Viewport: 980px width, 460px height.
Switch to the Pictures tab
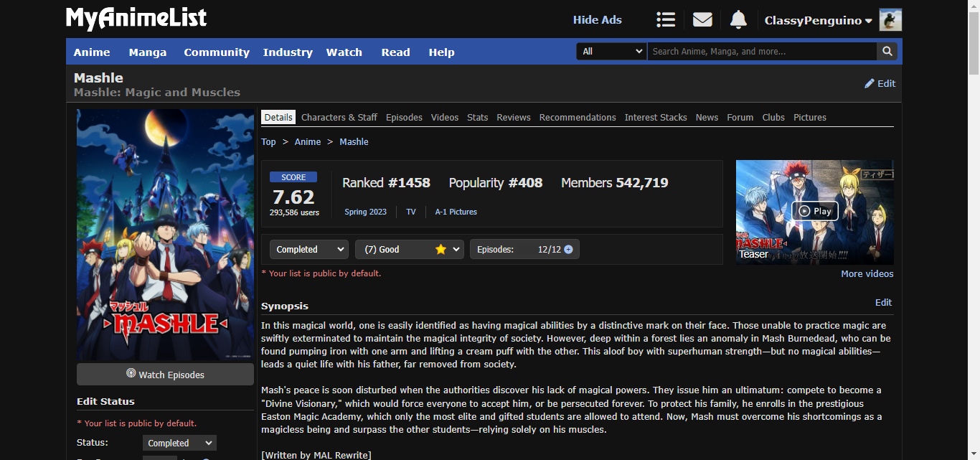pyautogui.click(x=810, y=117)
